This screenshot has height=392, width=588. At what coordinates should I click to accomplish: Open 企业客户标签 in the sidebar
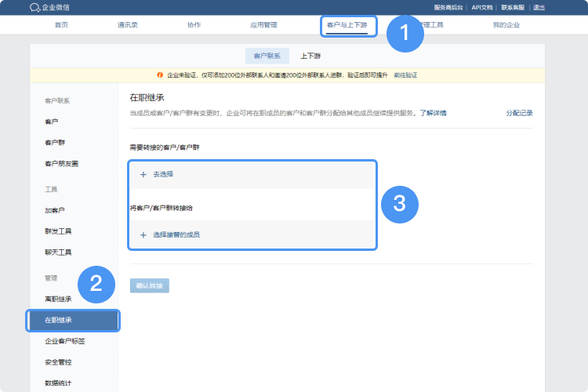coord(65,341)
